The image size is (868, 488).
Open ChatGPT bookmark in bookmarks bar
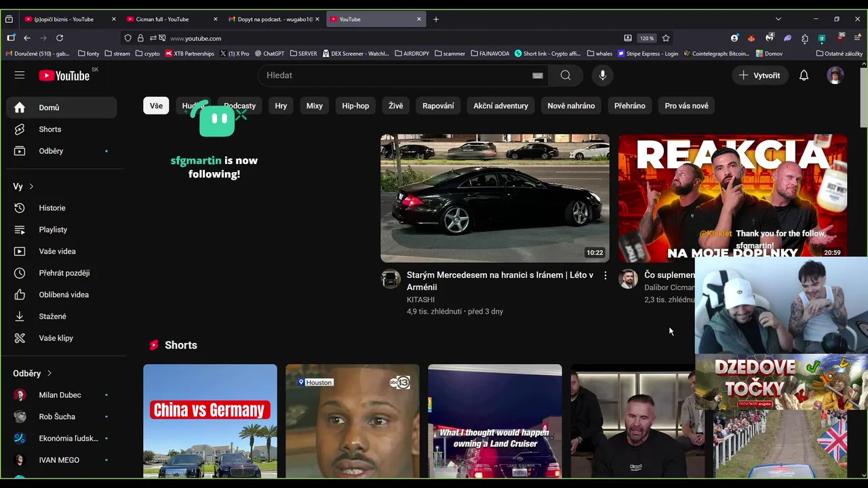pos(270,54)
